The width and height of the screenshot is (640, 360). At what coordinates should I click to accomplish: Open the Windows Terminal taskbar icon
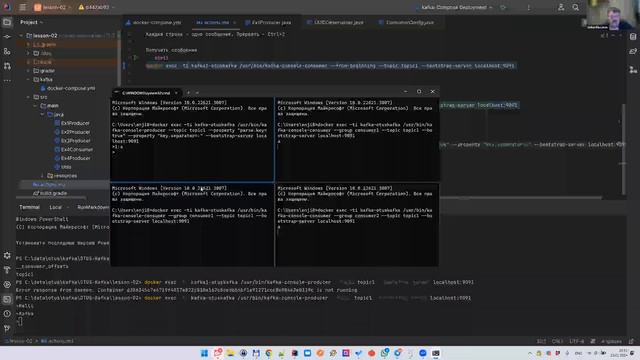tap(436, 353)
